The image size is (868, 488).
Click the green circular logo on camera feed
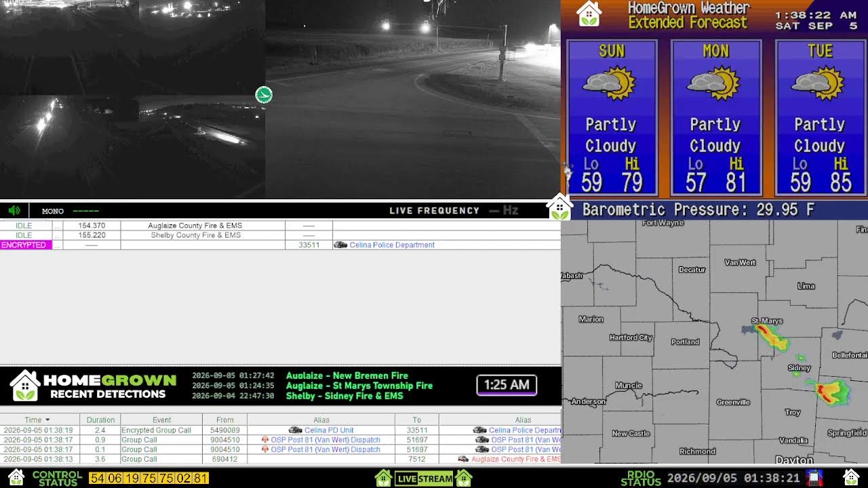(264, 95)
